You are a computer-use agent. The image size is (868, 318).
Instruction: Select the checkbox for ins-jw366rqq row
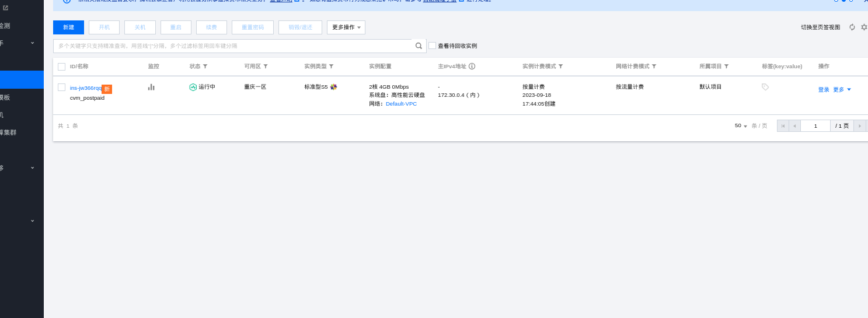(x=61, y=87)
